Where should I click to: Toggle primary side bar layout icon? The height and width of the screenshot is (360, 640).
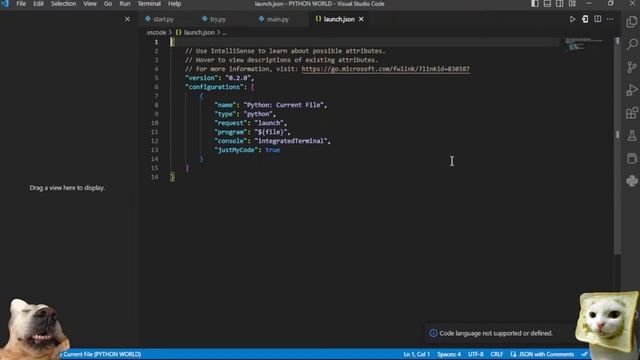click(535, 4)
